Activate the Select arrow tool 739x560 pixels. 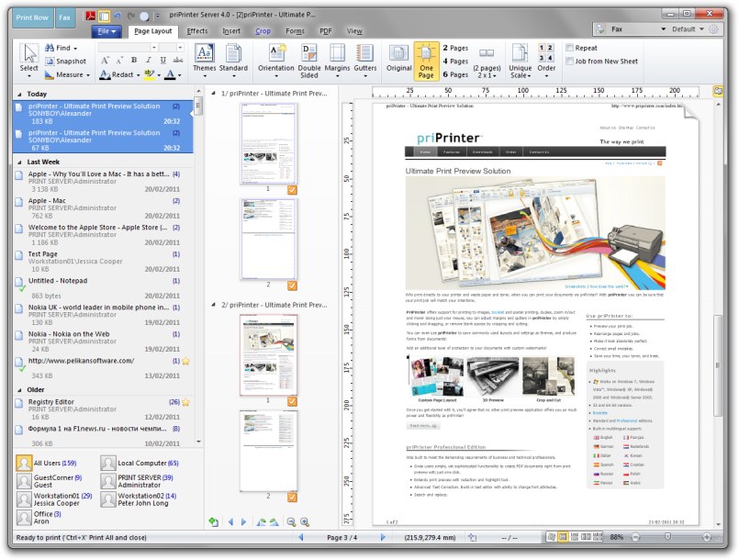[28, 60]
